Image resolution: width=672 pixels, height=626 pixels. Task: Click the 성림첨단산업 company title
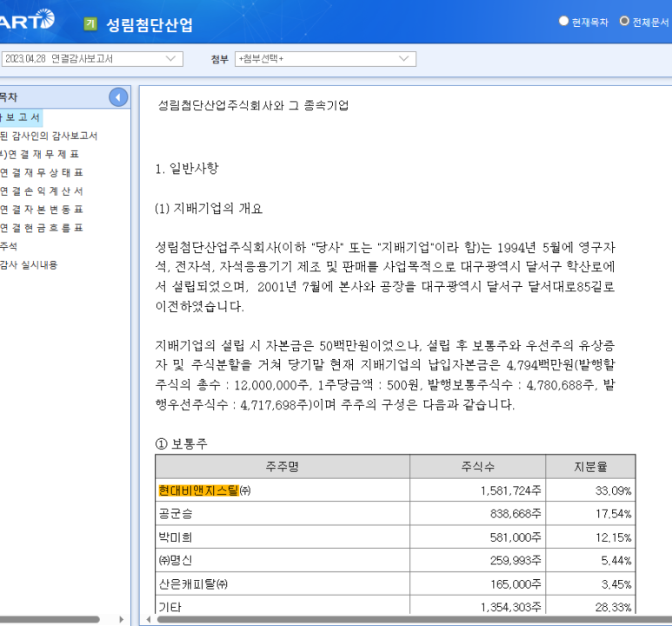(x=150, y=25)
